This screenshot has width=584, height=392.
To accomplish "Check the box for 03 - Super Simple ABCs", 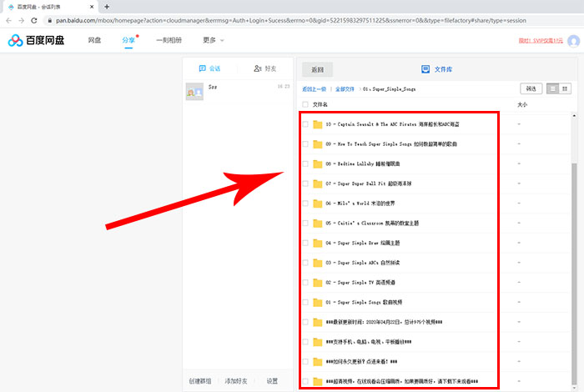I will point(305,263).
